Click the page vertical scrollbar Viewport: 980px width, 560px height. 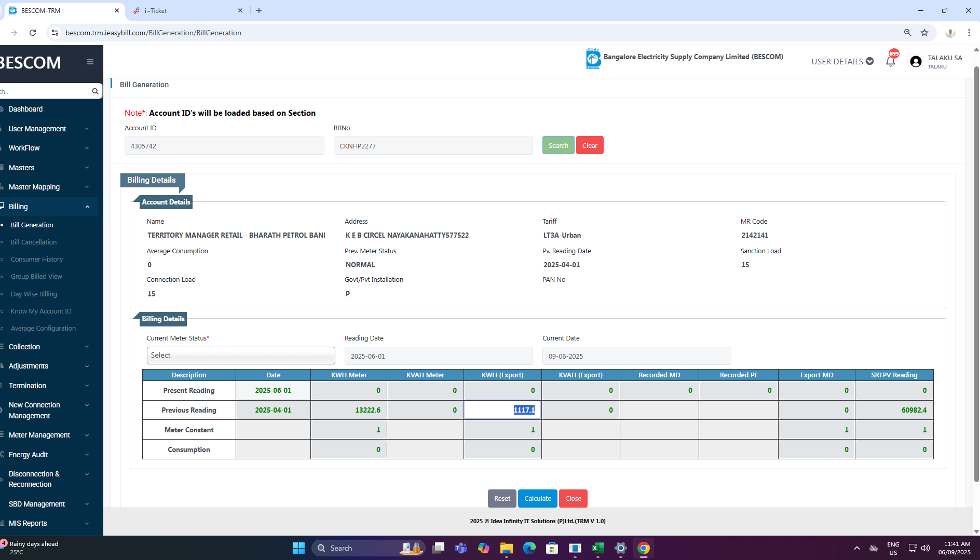[x=976, y=275]
